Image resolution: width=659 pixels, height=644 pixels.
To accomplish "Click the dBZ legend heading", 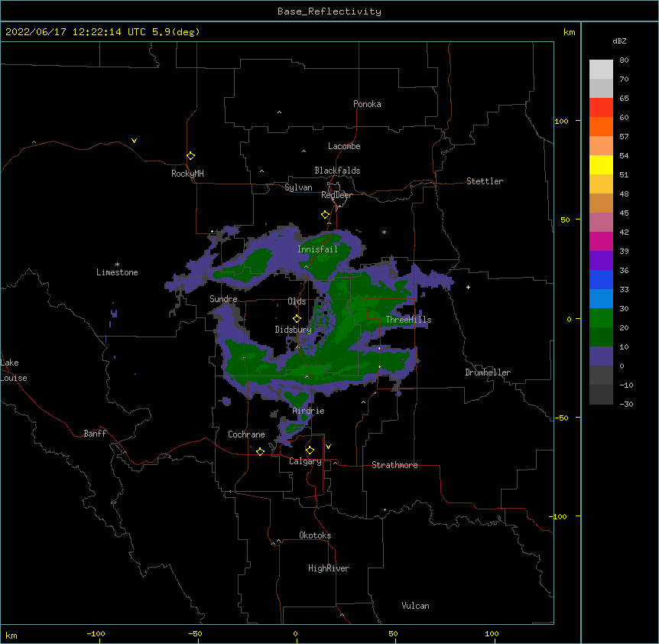I will point(619,41).
